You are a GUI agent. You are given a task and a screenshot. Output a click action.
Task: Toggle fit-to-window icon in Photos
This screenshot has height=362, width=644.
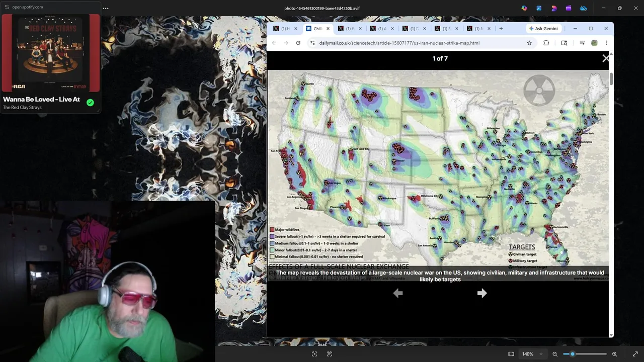511,354
